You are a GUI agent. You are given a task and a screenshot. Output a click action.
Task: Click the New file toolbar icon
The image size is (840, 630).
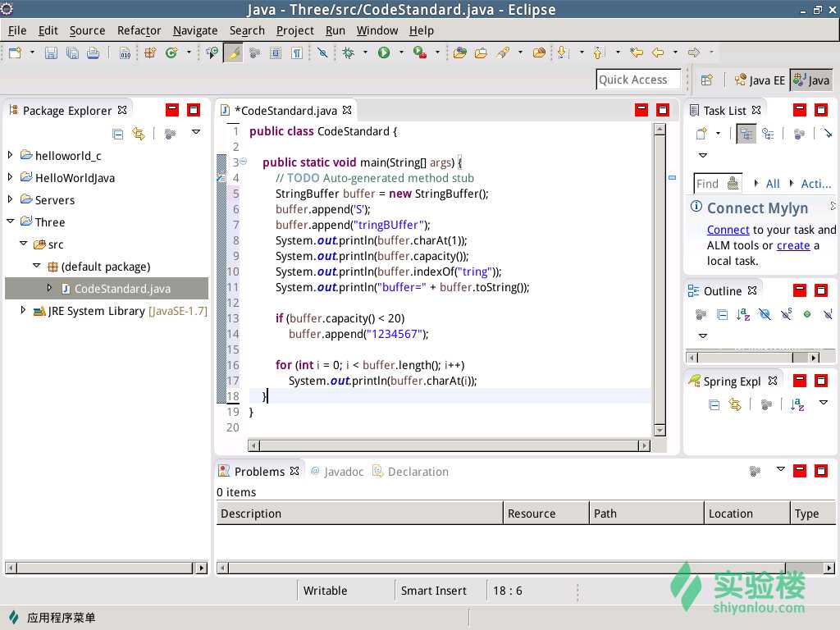(x=15, y=52)
